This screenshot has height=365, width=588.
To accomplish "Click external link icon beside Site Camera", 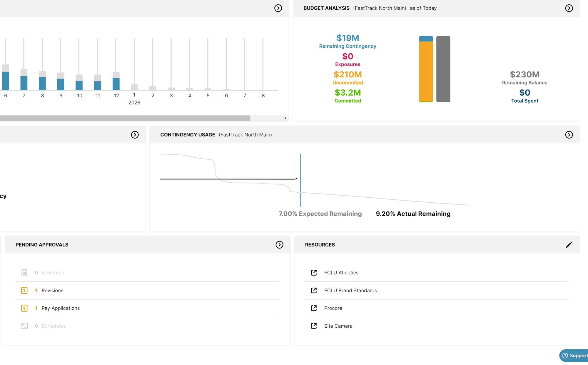I will point(314,326).
